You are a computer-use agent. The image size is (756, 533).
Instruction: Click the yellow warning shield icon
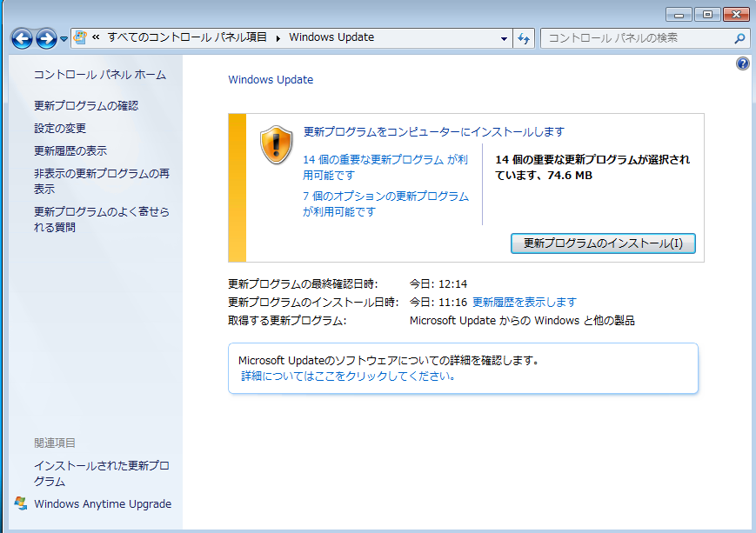tap(277, 144)
